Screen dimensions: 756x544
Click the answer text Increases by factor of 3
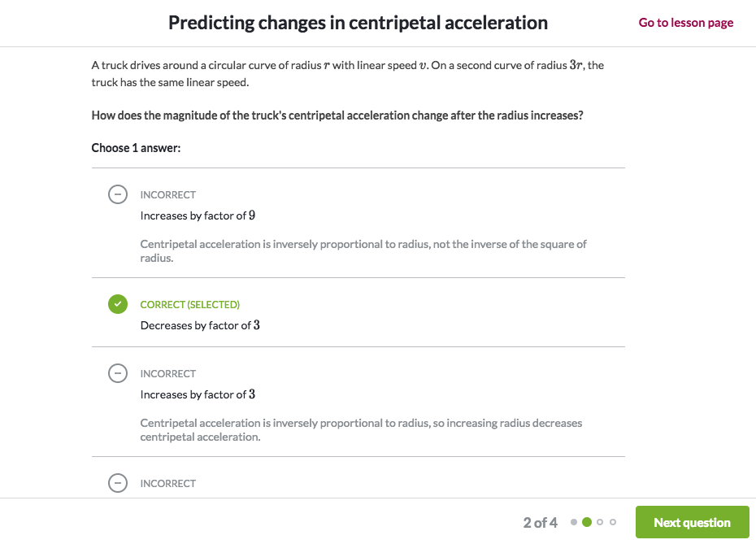click(x=198, y=394)
